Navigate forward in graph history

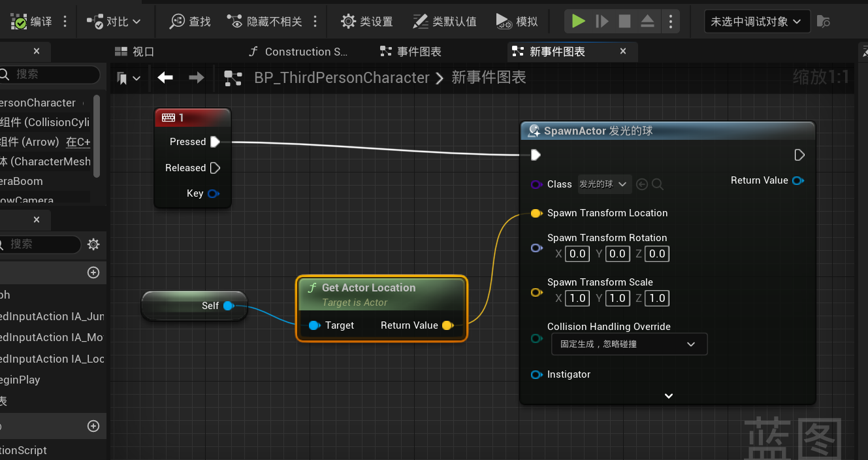pos(196,78)
